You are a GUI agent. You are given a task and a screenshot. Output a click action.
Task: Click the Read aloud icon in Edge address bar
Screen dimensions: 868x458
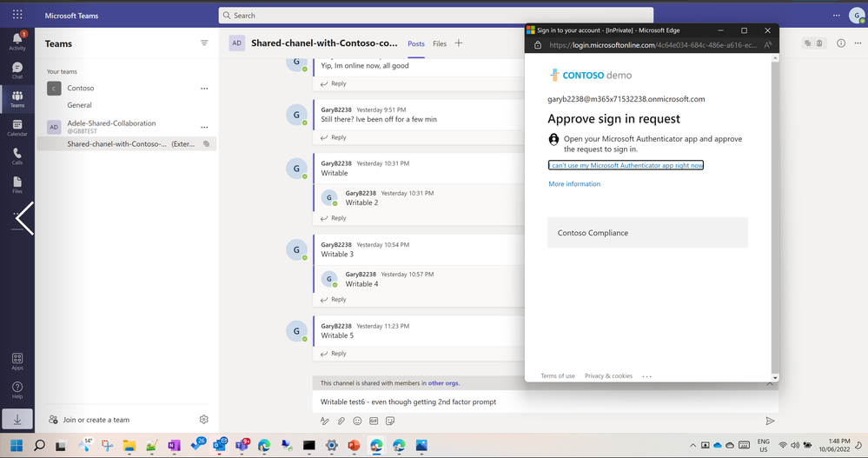pos(767,45)
